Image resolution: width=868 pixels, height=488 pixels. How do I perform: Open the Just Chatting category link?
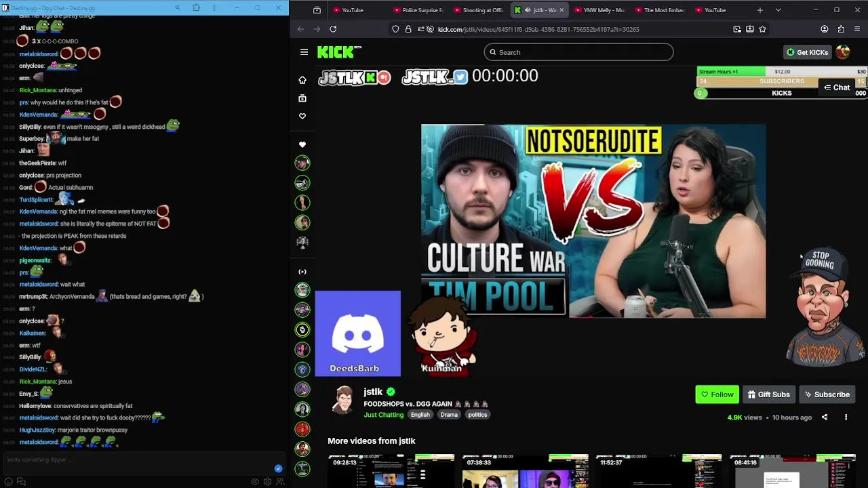(x=383, y=415)
